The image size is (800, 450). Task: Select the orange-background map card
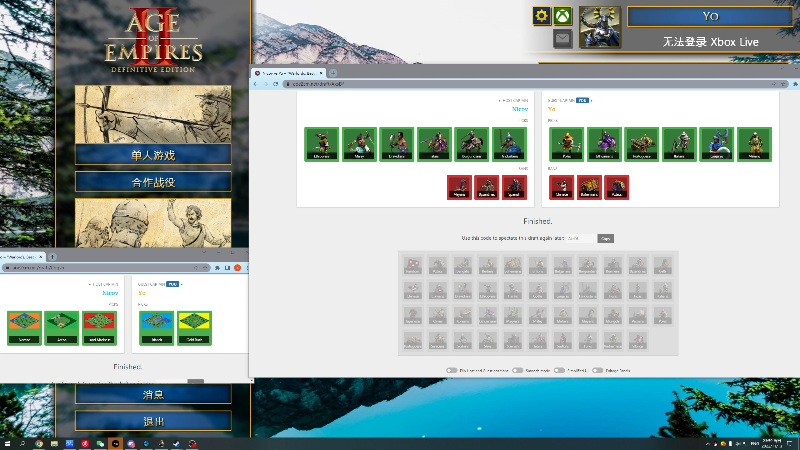coord(24,328)
